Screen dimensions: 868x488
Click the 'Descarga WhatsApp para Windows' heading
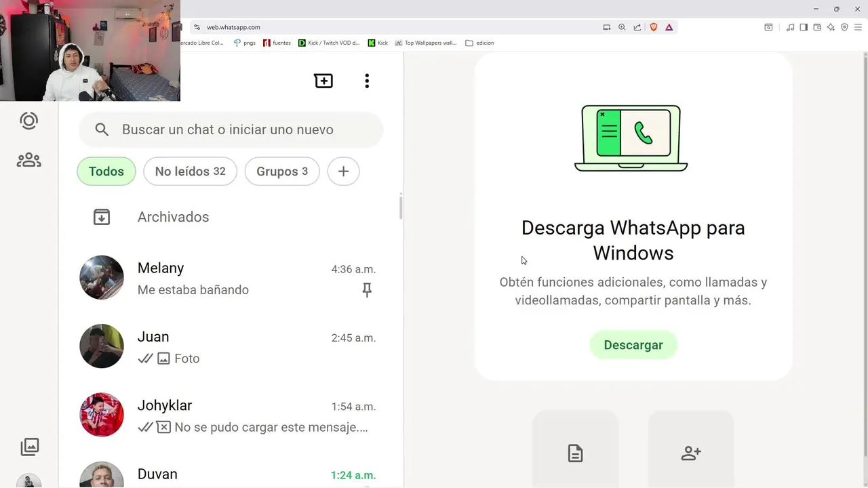point(633,240)
